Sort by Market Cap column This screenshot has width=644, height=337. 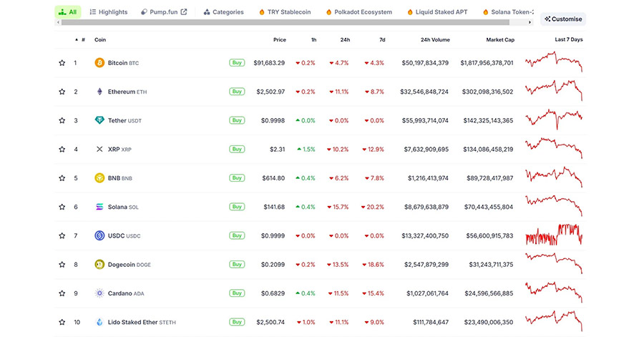pyautogui.click(x=500, y=40)
